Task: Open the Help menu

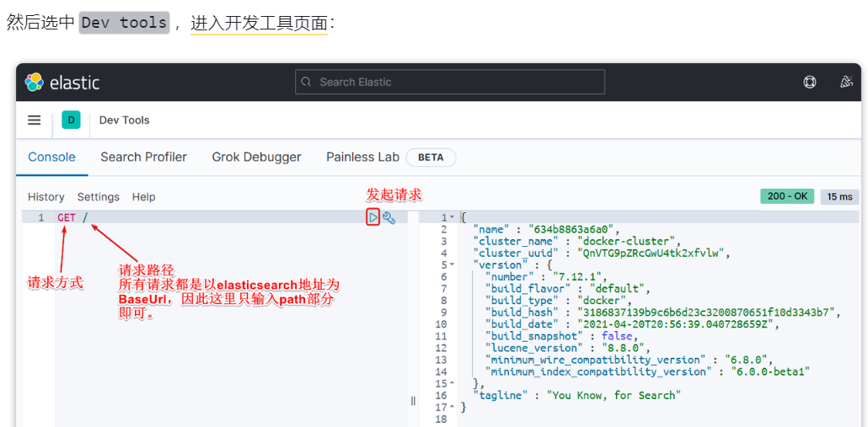Action: pos(143,197)
